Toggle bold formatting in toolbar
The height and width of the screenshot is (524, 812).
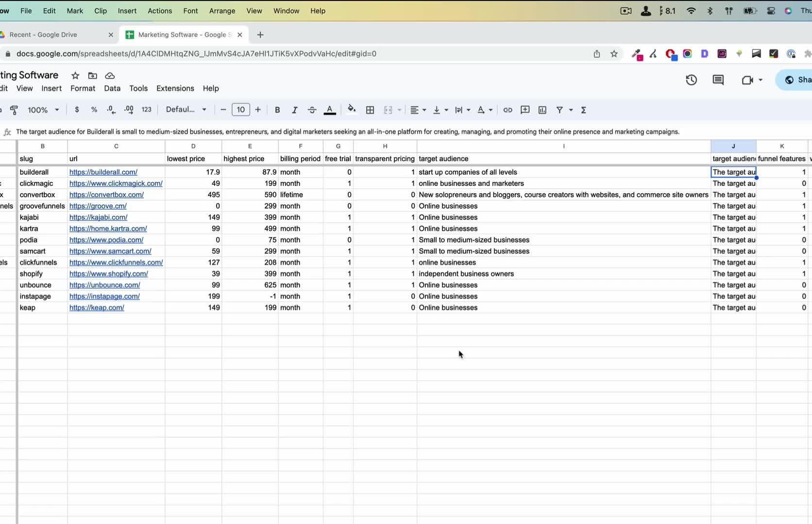[277, 110]
